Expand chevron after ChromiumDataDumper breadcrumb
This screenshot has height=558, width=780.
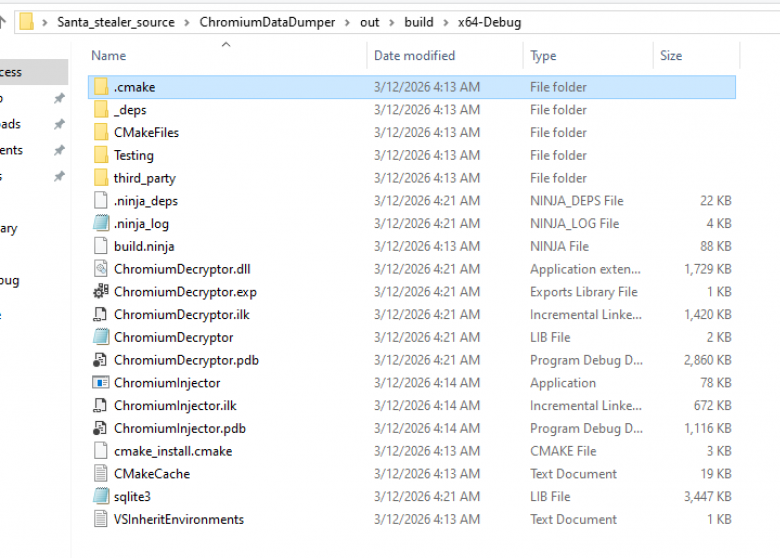point(347,23)
